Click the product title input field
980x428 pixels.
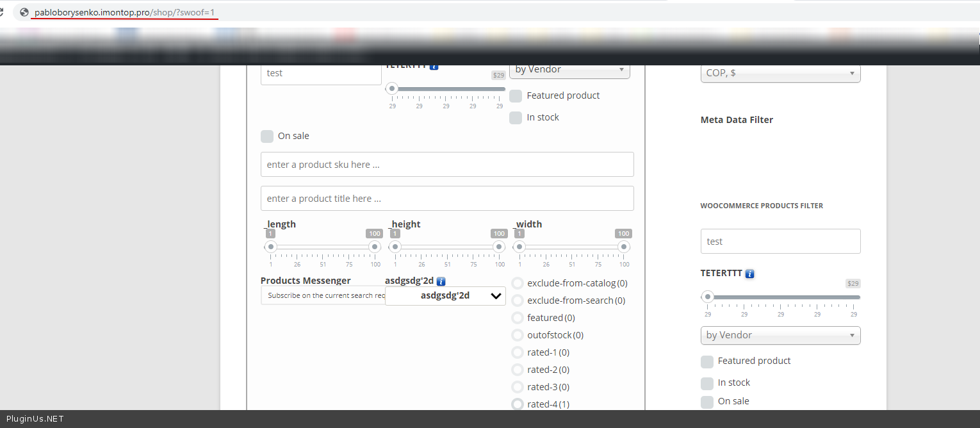click(x=447, y=199)
